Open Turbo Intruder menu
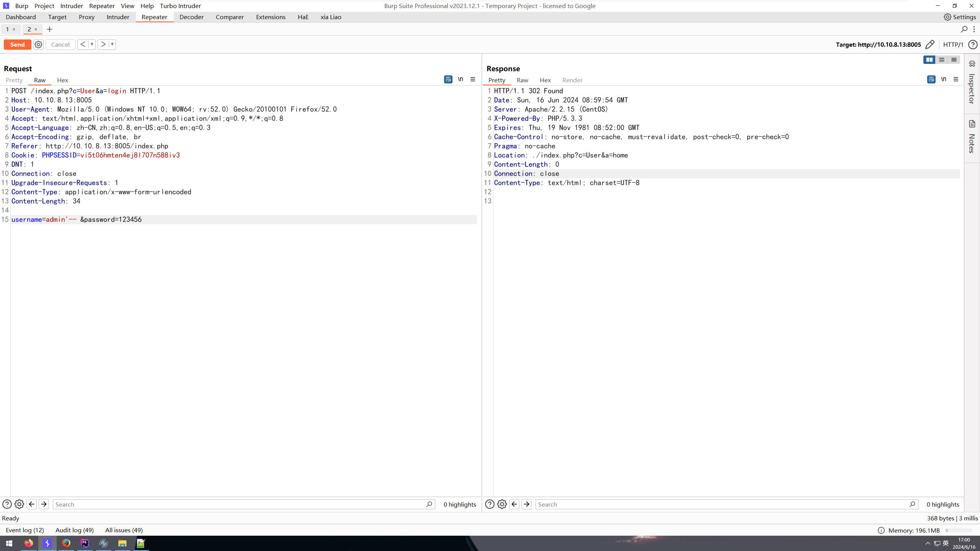The width and height of the screenshot is (980, 551). pyautogui.click(x=180, y=6)
